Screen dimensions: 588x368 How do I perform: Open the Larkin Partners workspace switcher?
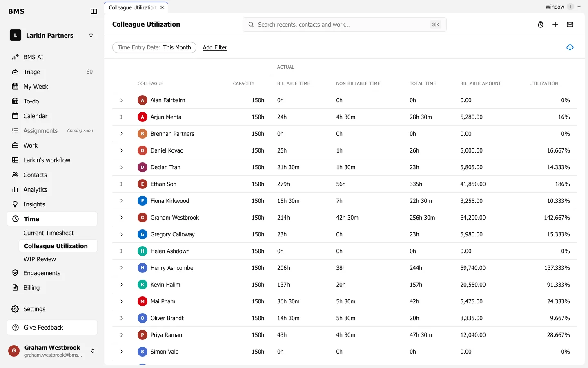point(52,36)
